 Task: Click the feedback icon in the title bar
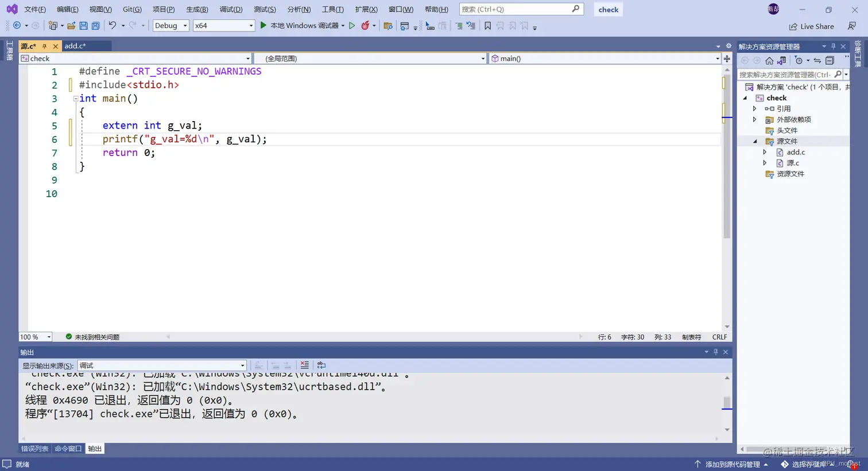click(852, 26)
